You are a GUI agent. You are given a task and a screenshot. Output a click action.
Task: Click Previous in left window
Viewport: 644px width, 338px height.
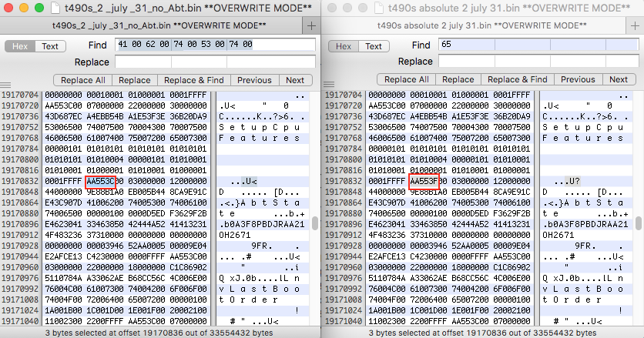pyautogui.click(x=255, y=80)
